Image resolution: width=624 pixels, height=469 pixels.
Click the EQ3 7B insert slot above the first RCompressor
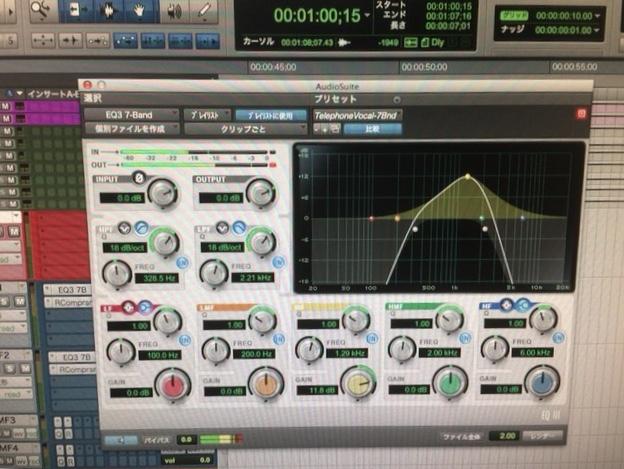(x=72, y=290)
